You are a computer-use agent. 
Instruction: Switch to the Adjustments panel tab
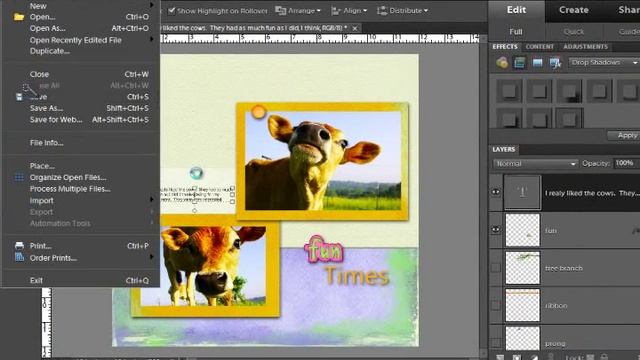[585, 47]
